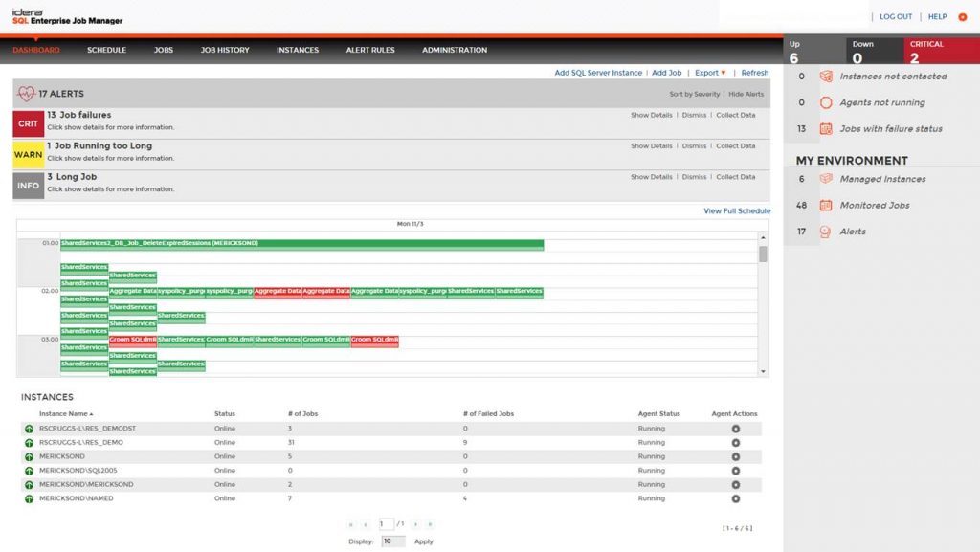
Task: Go to next page arrow in pager
Action: point(415,524)
